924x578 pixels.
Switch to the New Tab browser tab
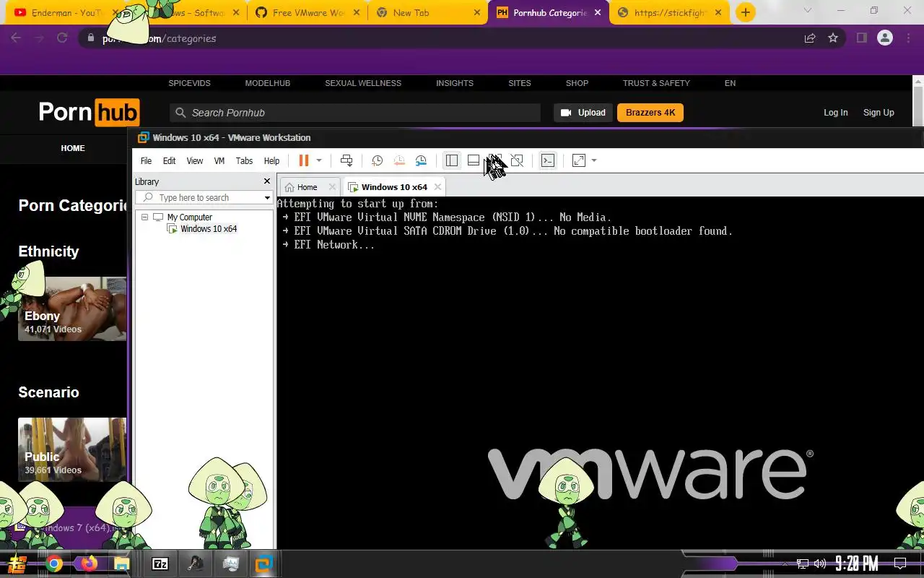pos(427,13)
